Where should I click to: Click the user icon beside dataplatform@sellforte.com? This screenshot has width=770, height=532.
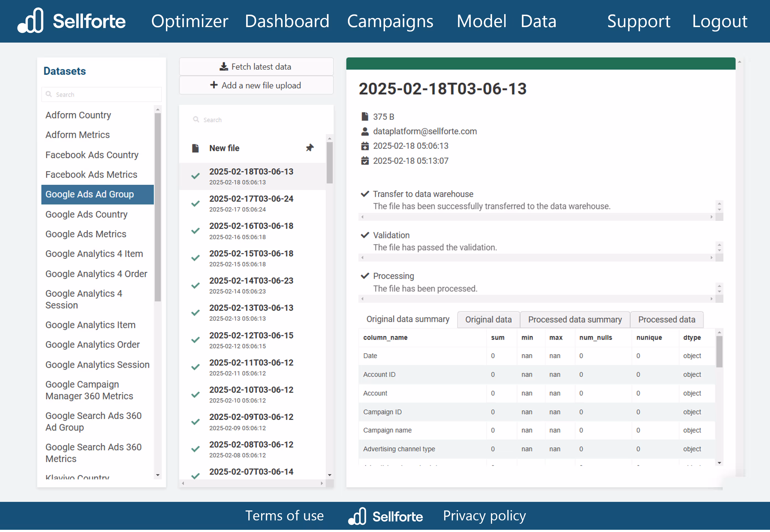click(365, 131)
